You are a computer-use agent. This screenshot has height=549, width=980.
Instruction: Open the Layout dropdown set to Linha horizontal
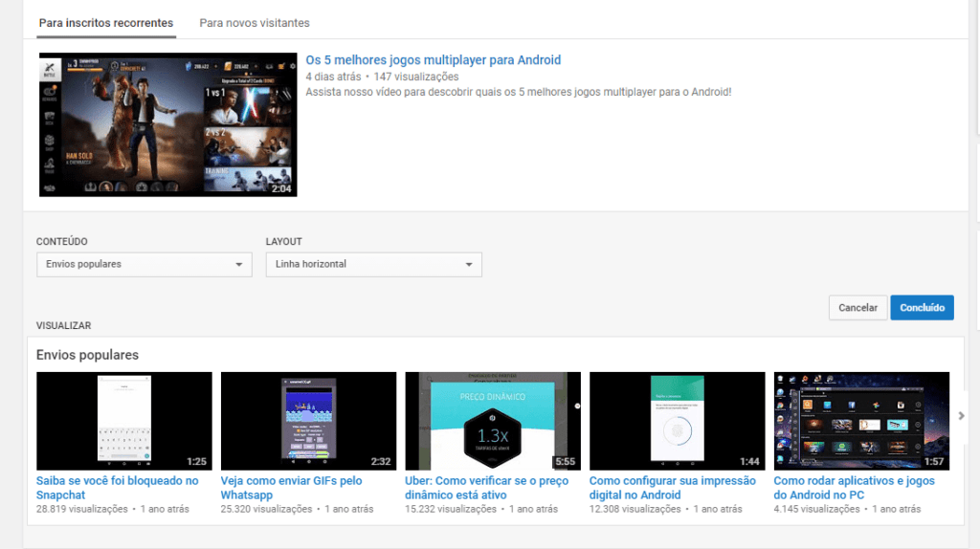(x=374, y=265)
